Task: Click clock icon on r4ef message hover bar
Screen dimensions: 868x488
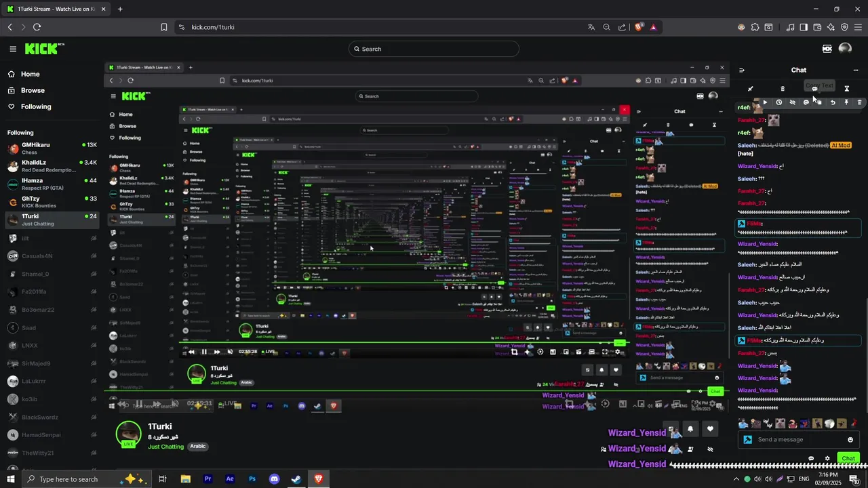Action: point(778,102)
